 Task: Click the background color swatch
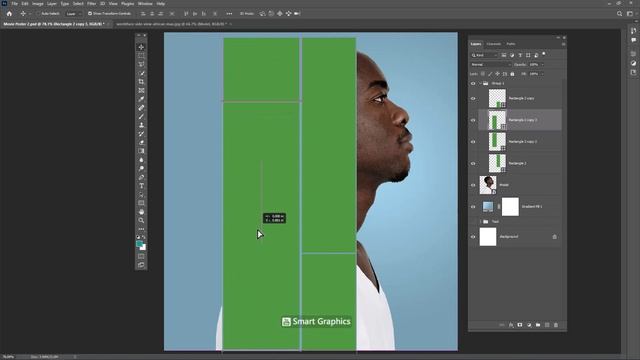pos(143,247)
